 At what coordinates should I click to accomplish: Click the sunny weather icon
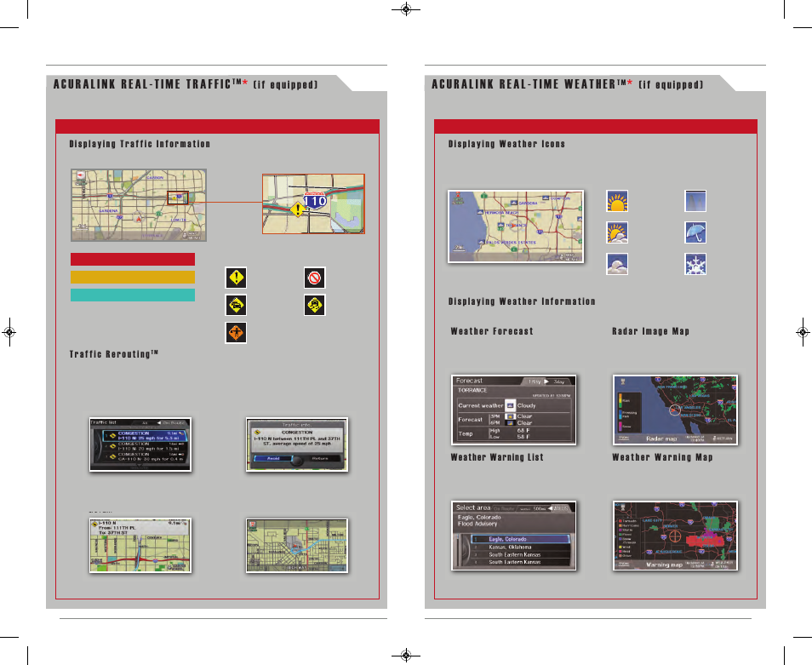617,201
